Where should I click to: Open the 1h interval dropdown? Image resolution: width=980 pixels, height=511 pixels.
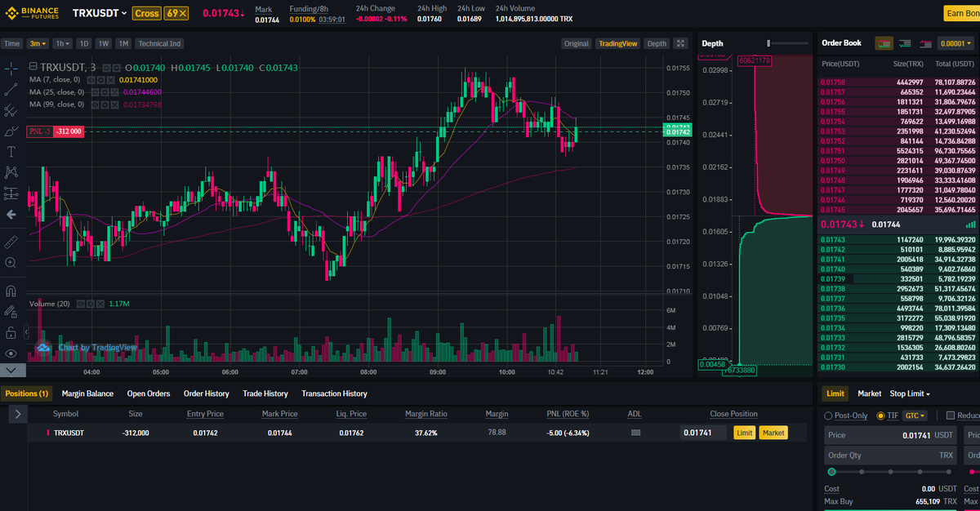(63, 43)
